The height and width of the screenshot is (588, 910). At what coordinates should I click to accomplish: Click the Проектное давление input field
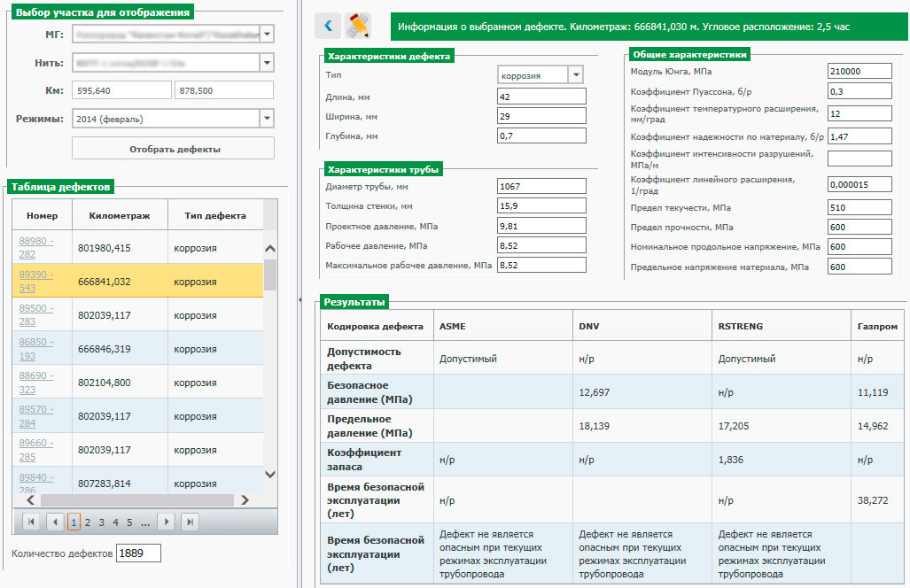541,226
